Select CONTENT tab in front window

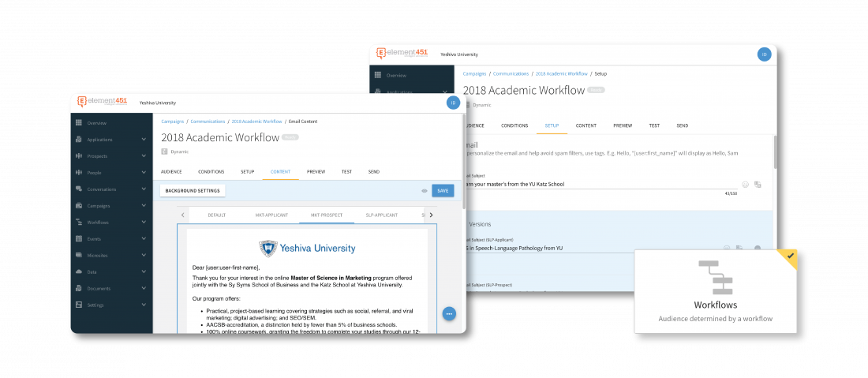coord(281,171)
